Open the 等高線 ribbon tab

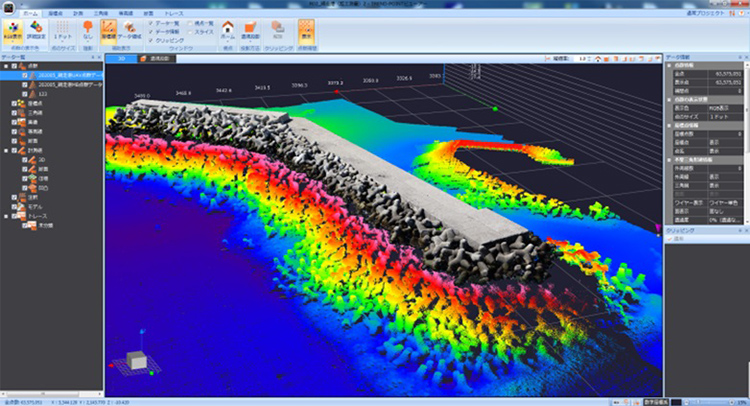pos(126,14)
